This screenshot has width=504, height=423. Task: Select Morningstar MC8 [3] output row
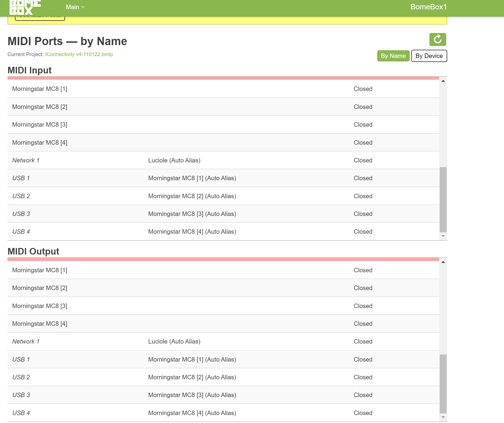tap(40, 306)
